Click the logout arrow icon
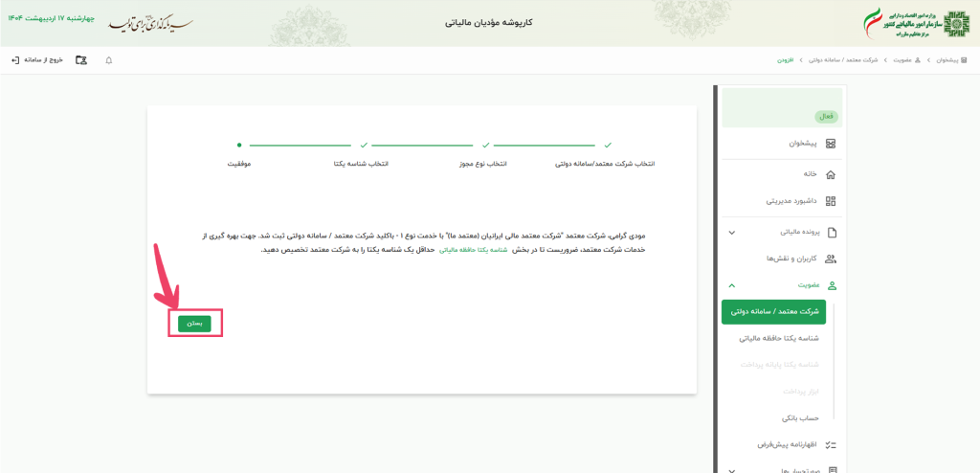This screenshot has width=980, height=473. click(x=15, y=60)
